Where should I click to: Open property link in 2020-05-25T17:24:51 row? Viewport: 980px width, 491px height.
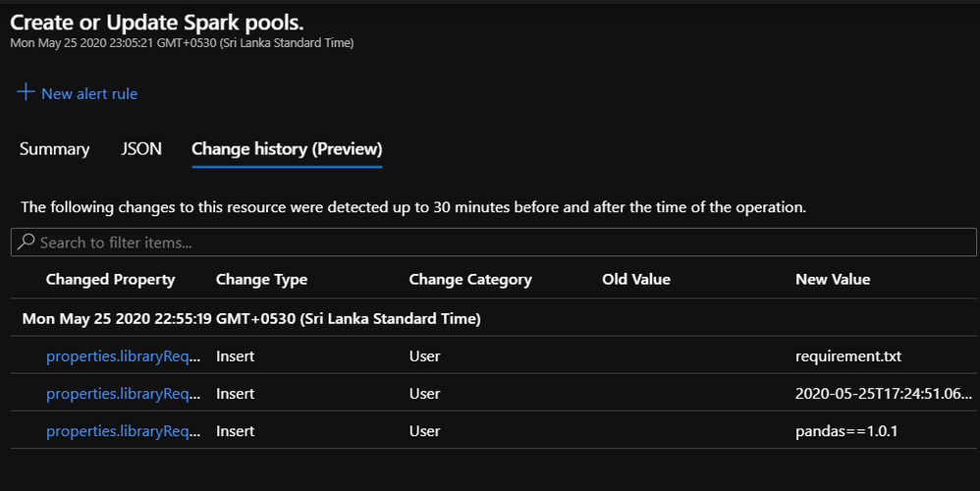coord(123,394)
